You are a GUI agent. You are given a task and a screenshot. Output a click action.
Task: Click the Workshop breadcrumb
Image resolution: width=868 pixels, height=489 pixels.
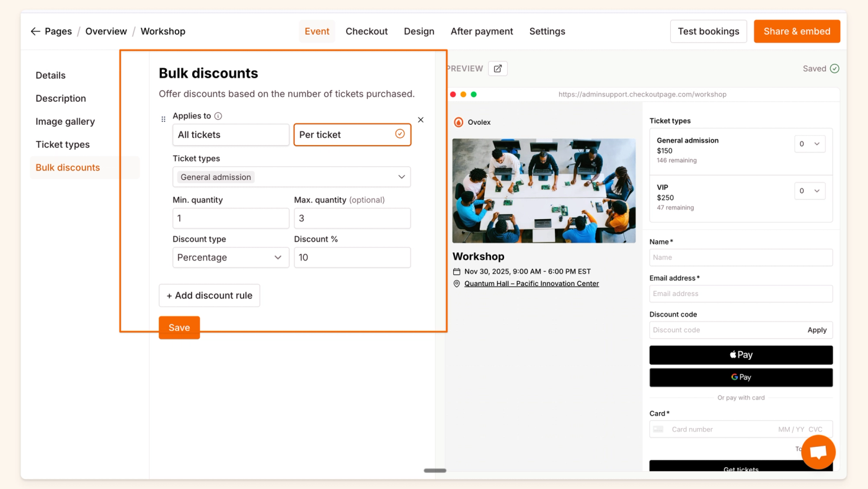[163, 31]
